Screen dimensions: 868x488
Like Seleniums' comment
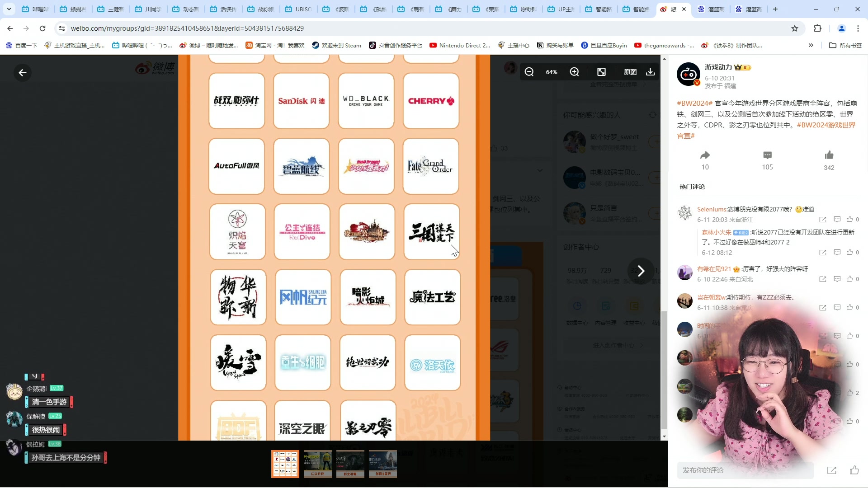click(x=849, y=219)
